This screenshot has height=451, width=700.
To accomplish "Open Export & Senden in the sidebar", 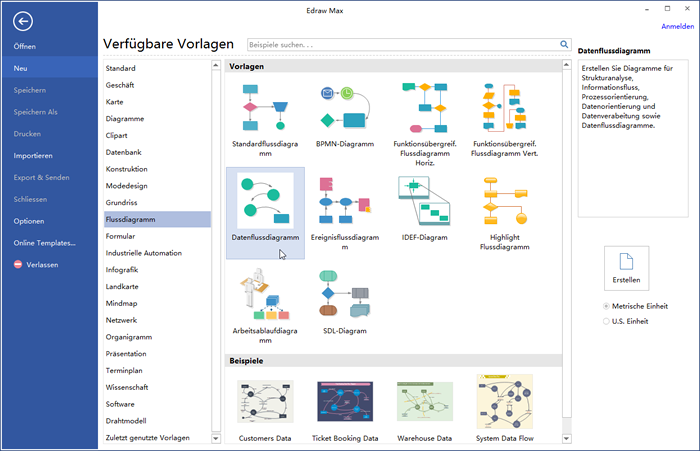I will click(x=41, y=178).
